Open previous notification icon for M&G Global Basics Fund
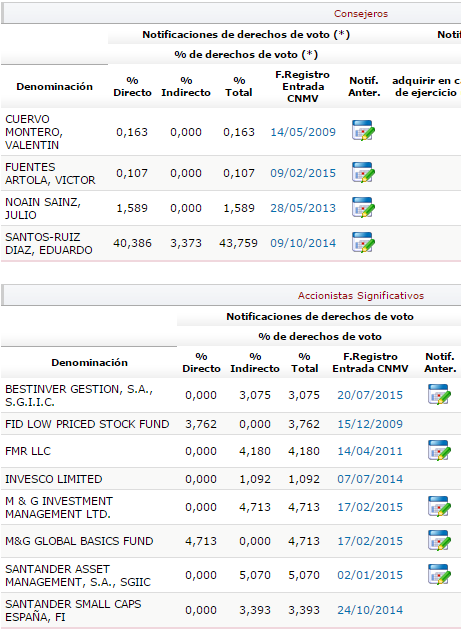Screen dimensions: 461x629 pyautogui.click(x=439, y=540)
